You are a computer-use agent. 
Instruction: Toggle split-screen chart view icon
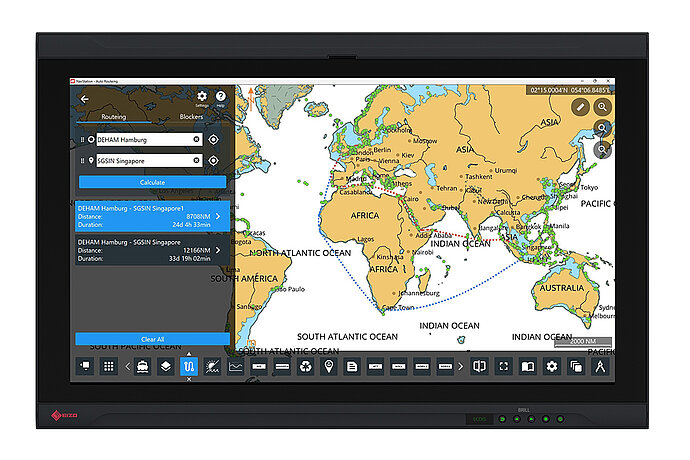(479, 366)
